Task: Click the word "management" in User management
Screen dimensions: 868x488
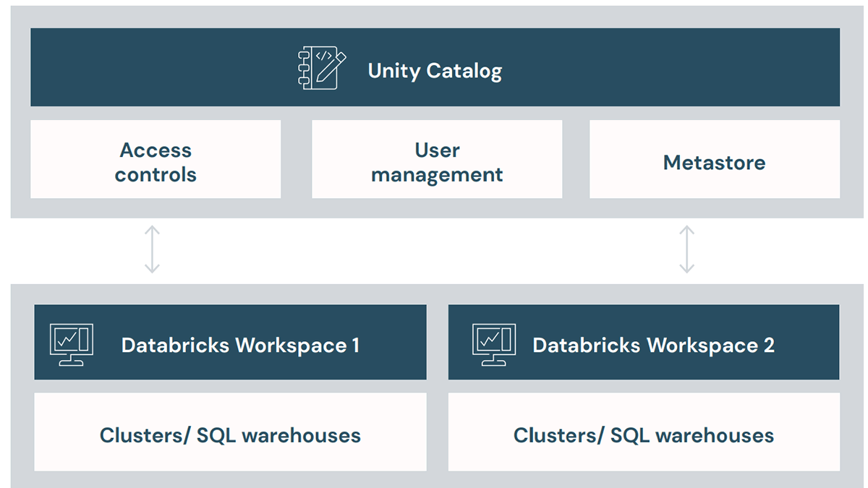Action: [x=437, y=175]
